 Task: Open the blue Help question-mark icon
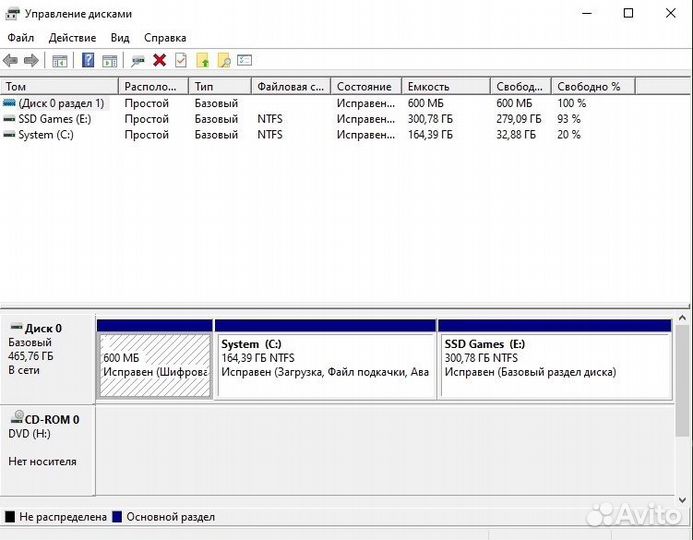[88, 60]
